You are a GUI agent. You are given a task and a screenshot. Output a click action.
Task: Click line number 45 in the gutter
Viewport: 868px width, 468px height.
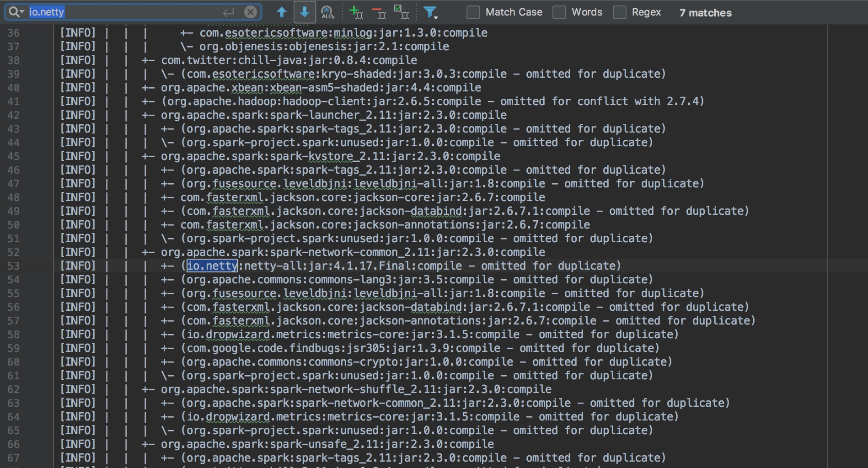coord(14,156)
